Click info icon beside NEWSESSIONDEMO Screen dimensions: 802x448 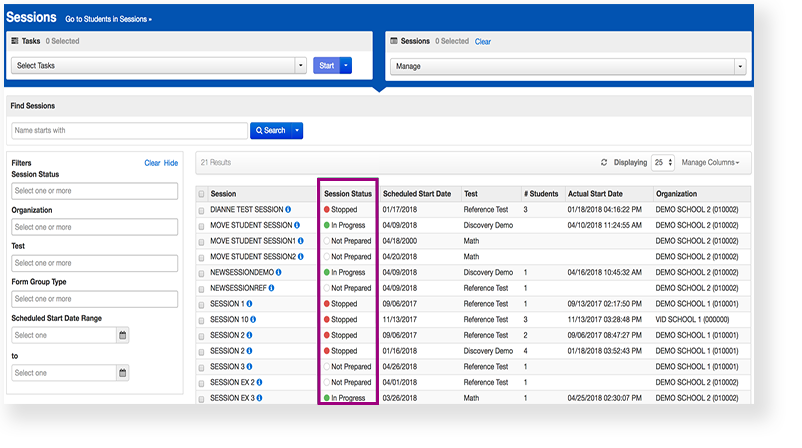coord(278,272)
